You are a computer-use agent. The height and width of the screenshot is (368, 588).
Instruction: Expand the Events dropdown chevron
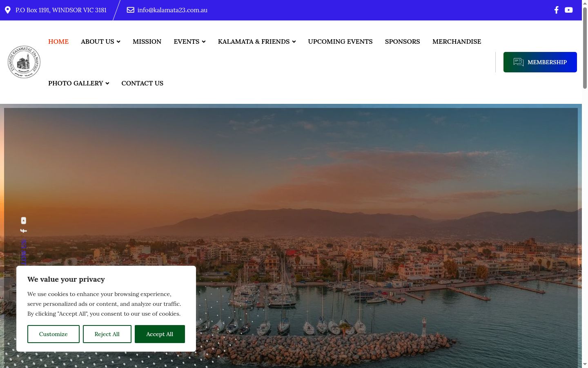pyautogui.click(x=204, y=42)
